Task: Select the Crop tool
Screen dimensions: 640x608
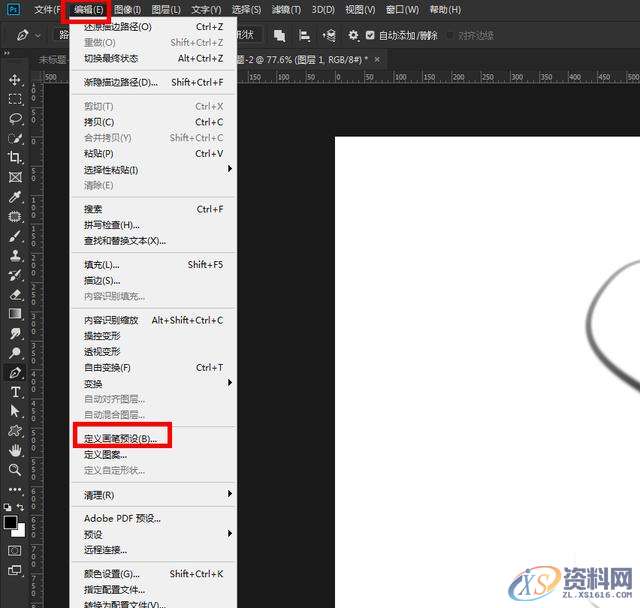Action: click(15, 158)
